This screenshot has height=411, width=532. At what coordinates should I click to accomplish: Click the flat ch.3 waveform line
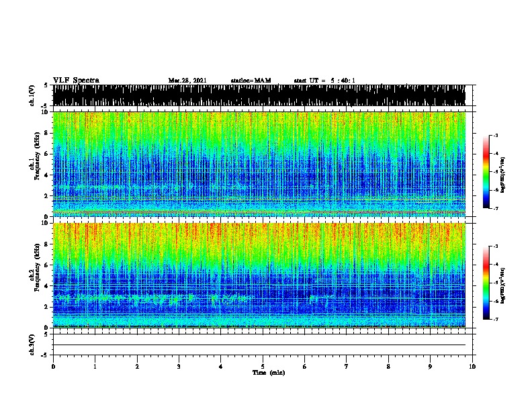tap(259, 345)
